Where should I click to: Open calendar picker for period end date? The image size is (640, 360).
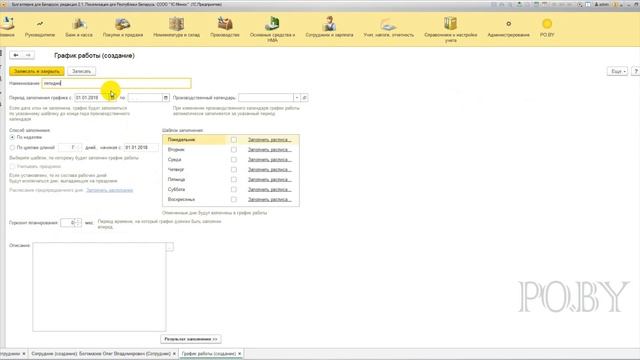[x=166, y=98]
